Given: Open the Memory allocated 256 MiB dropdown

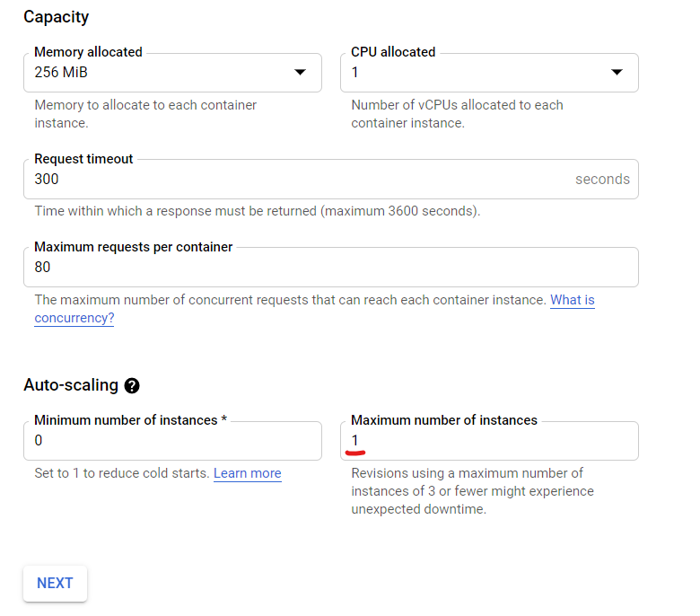Looking at the screenshot, I should (x=162, y=73).
